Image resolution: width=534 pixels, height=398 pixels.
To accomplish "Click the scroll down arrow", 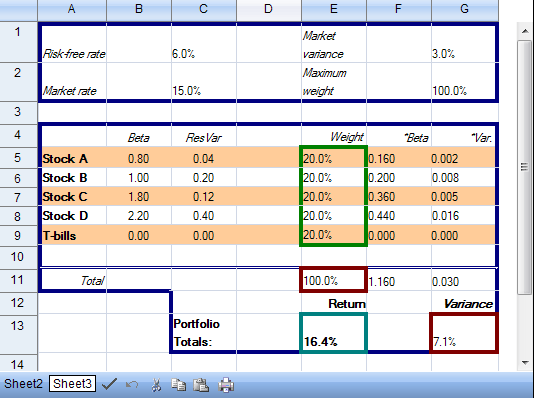I will pyautogui.click(x=525, y=363).
